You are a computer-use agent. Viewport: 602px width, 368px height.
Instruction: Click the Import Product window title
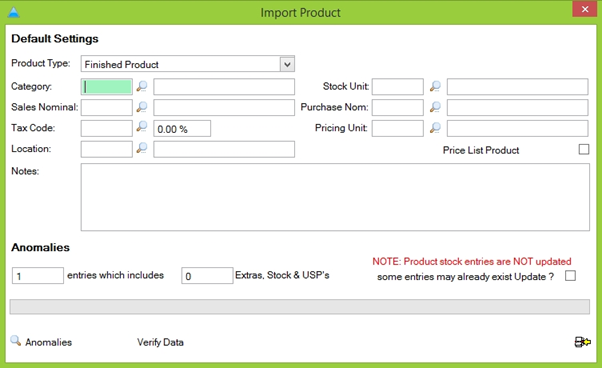[x=301, y=13]
